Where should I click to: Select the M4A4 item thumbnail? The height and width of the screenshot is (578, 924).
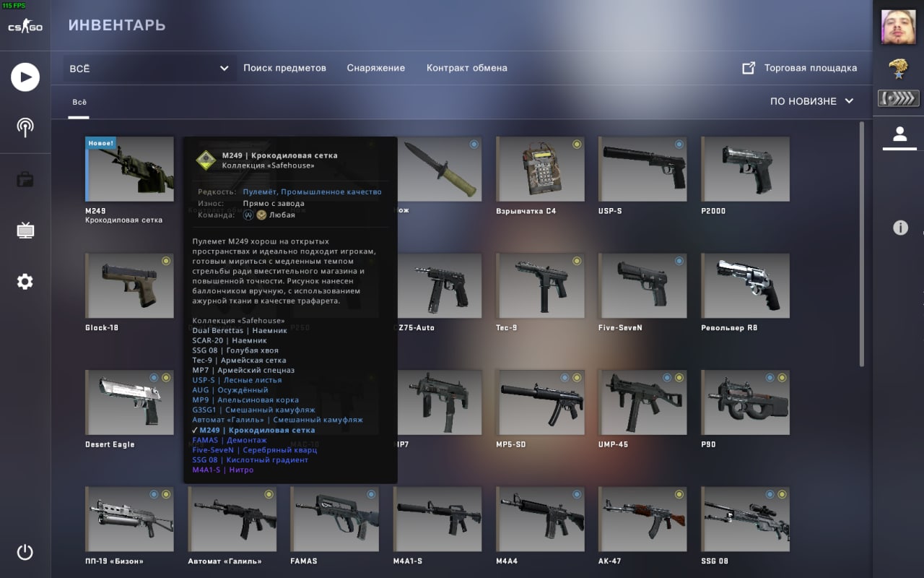click(x=540, y=519)
